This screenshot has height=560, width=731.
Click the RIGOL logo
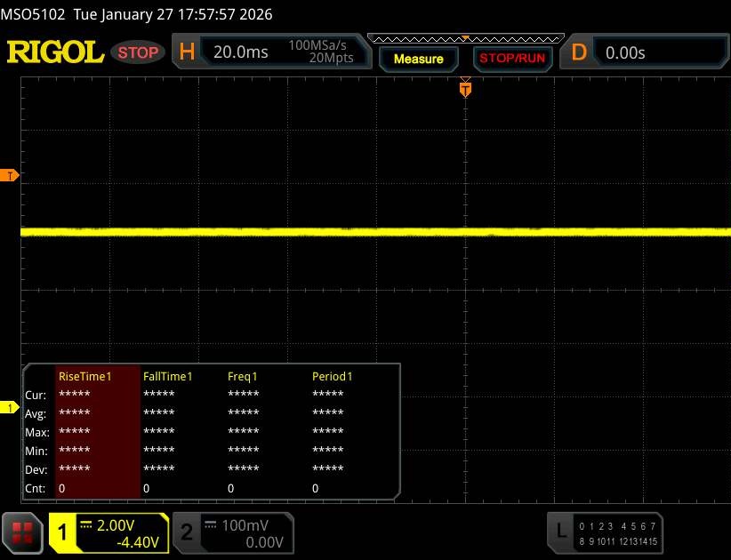[55, 52]
